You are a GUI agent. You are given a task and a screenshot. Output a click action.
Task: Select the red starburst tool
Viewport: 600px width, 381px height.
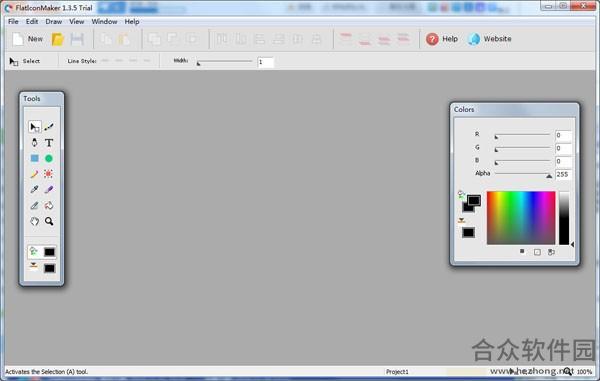pyautogui.click(x=49, y=174)
